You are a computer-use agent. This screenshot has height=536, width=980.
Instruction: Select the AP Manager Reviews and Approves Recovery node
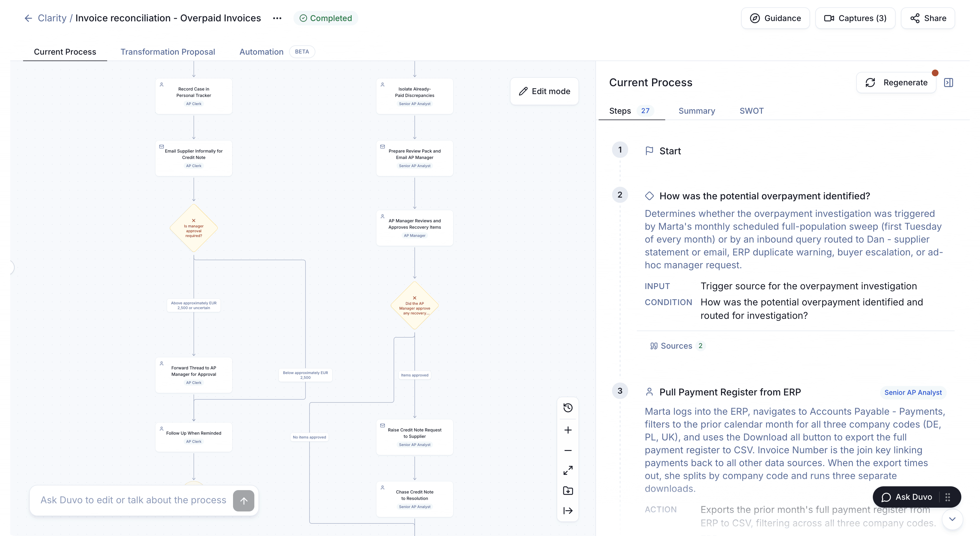pos(415,228)
